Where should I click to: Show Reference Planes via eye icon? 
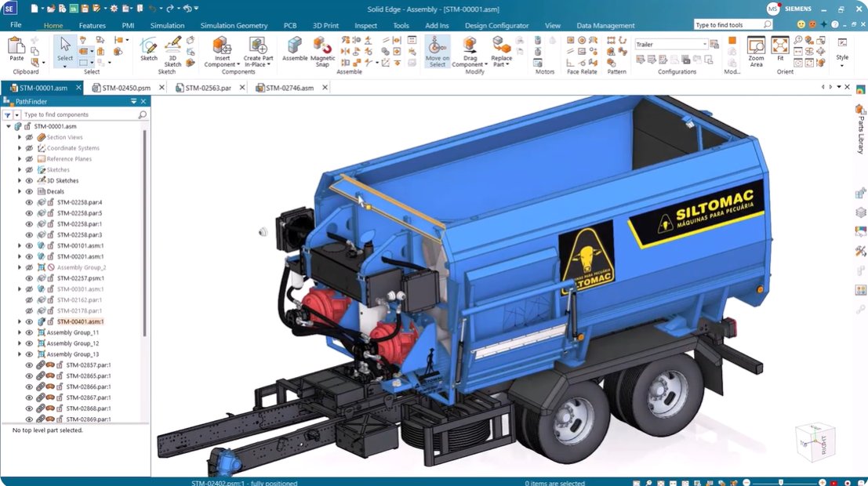point(29,159)
